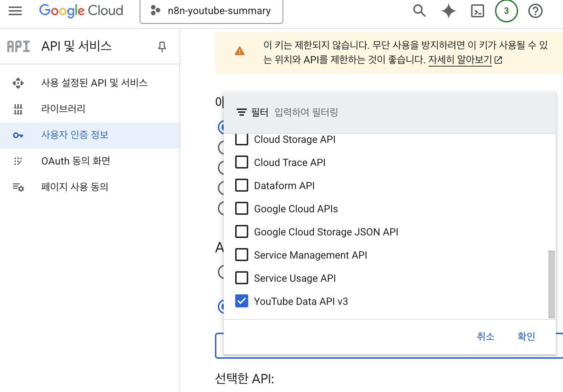Pin the API 및 서비스 panel
The image size is (563, 392).
click(162, 47)
